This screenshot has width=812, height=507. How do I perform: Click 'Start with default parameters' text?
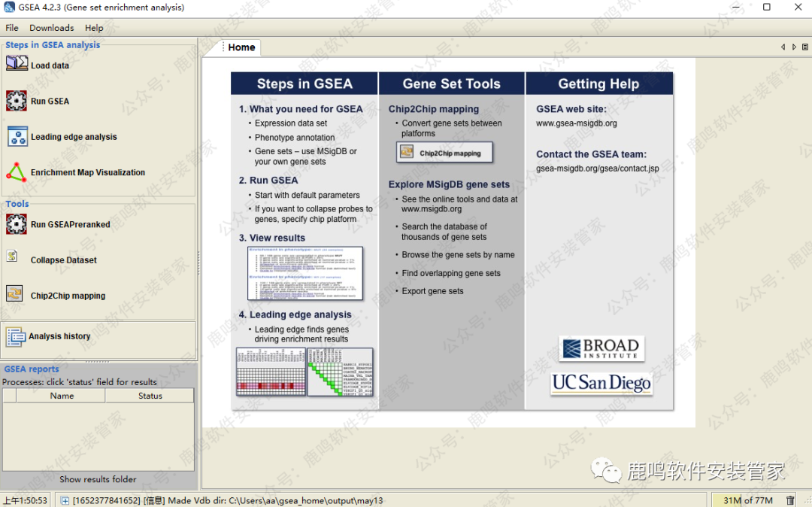[307, 196]
